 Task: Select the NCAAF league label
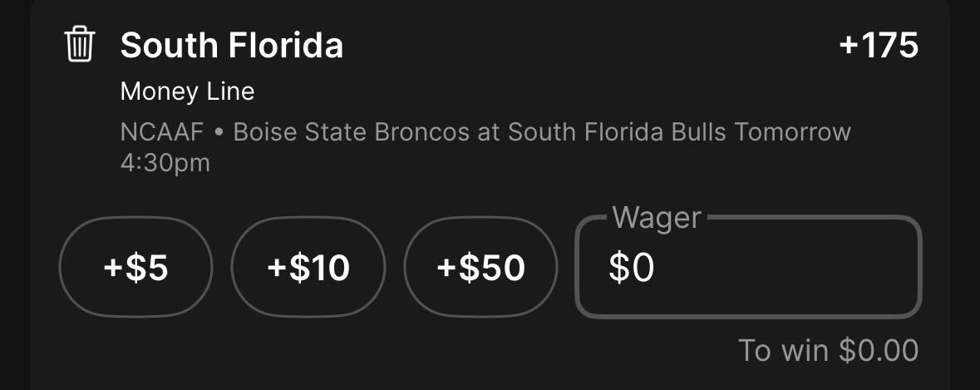coord(162,132)
